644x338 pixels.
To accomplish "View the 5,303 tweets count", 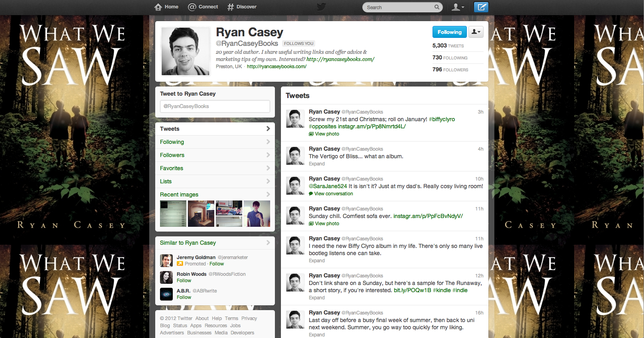I will click(x=448, y=46).
